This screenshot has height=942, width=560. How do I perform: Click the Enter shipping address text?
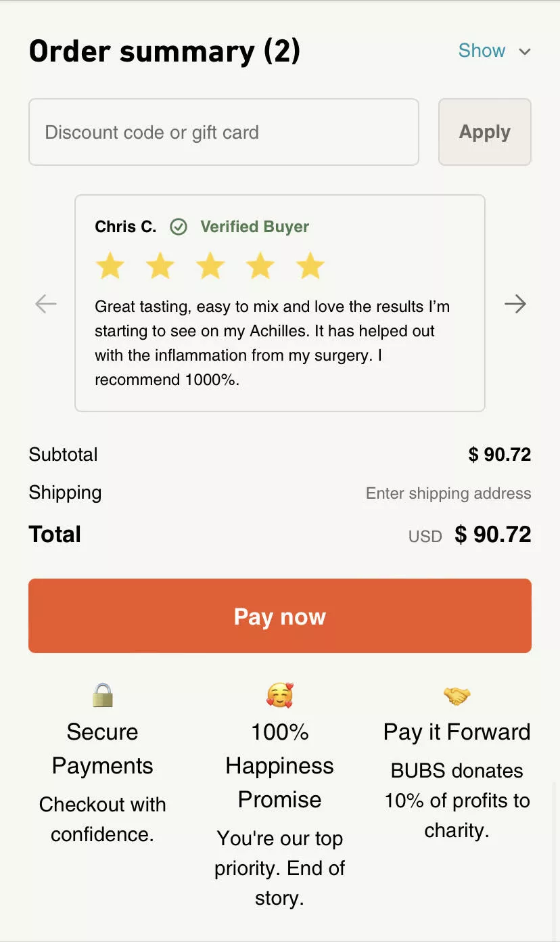coord(448,493)
